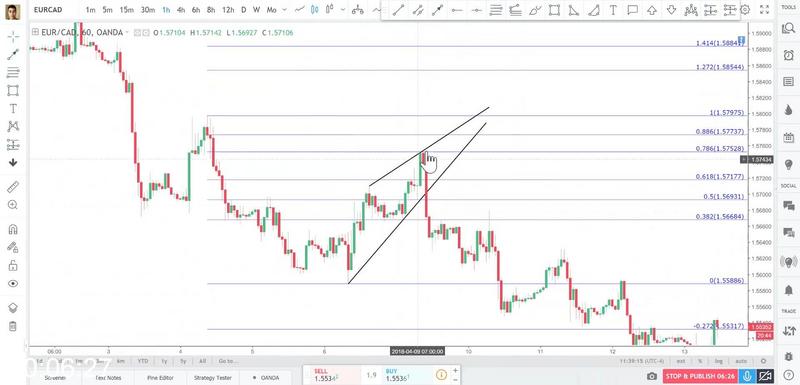Viewport: 800px width, 385px height.
Task: Expand more timeframes dropdown after Mo
Action: click(x=285, y=10)
